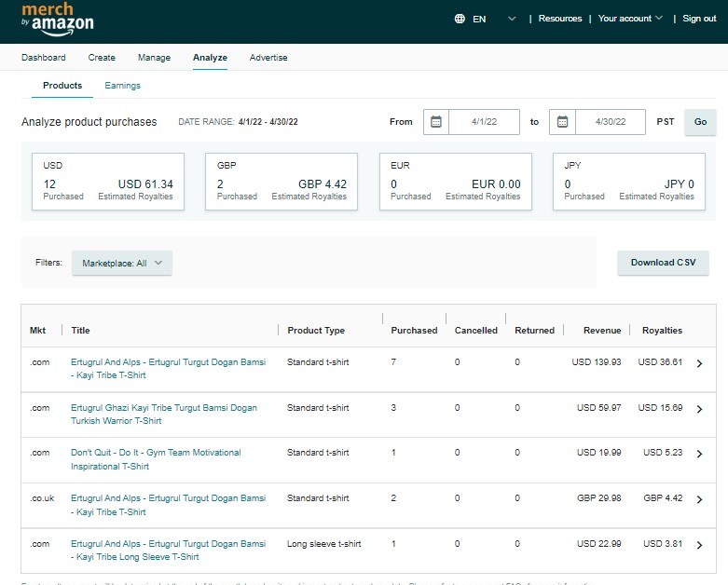Screen dimensions: 728x585
Task: Open the Manage tab
Action: pyautogui.click(x=154, y=58)
